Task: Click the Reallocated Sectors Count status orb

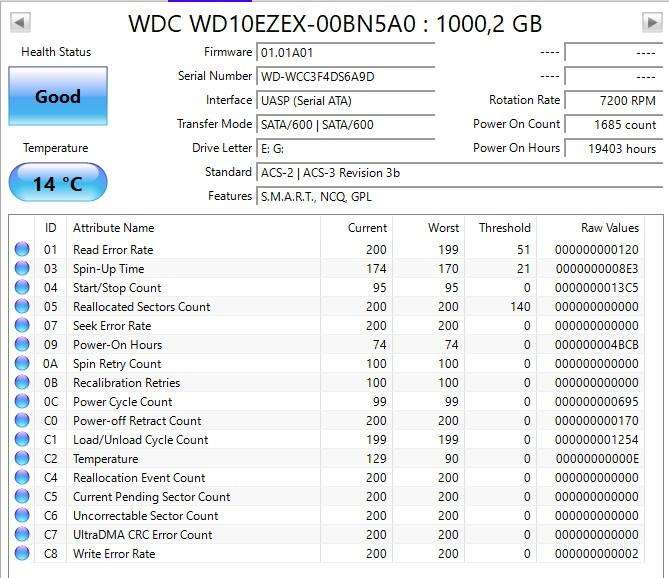Action: point(22,306)
